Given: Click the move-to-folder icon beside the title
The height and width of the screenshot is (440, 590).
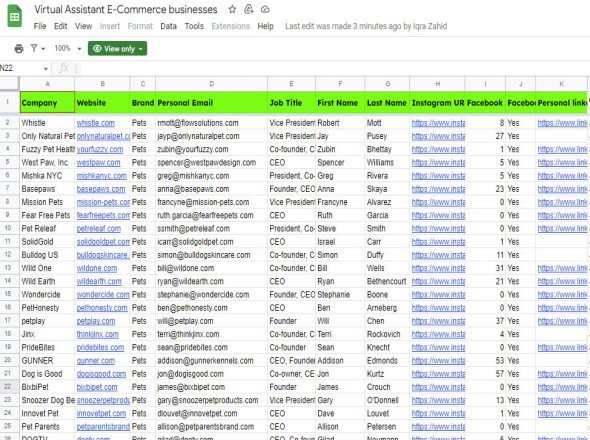Looking at the screenshot, I should tap(249, 9).
